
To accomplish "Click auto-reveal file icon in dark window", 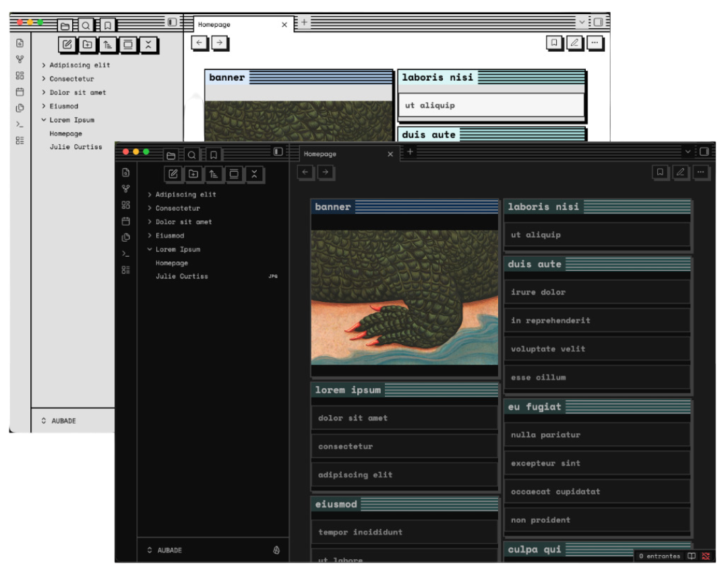I will tap(234, 174).
